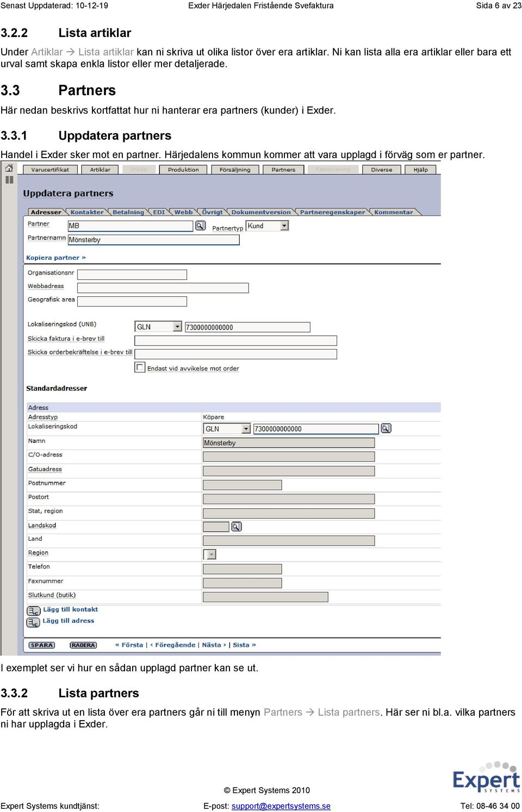The image size is (522, 812).
Task: Open lookup beside Köpare Lokaliseringskod field
Action: [386, 428]
